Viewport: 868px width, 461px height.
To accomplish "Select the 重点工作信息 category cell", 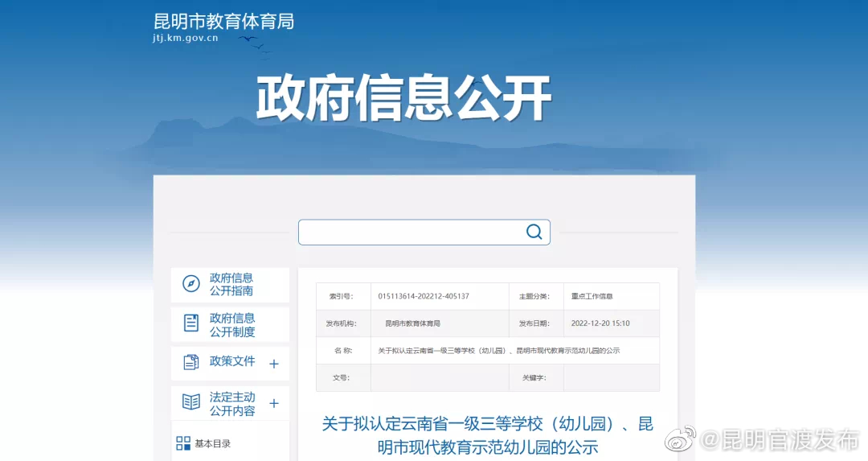I will point(592,296).
